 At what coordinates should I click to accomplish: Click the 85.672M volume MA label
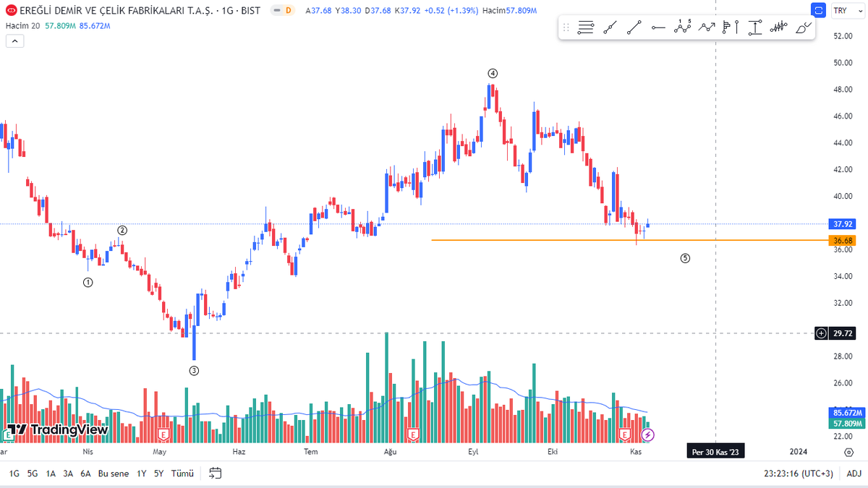click(846, 412)
